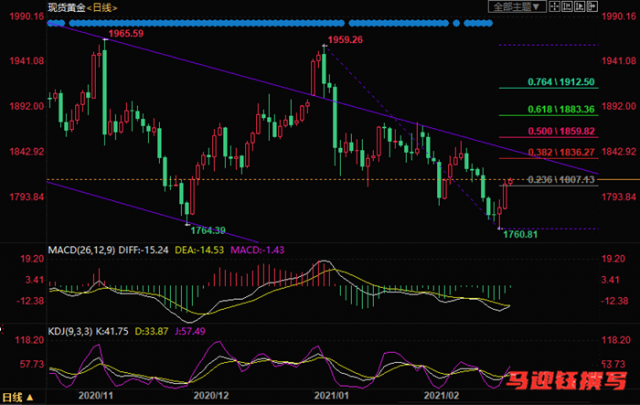The image size is (640, 405).
Task: Click the isolated single blue dot in top marker row
Action: tap(456, 23)
